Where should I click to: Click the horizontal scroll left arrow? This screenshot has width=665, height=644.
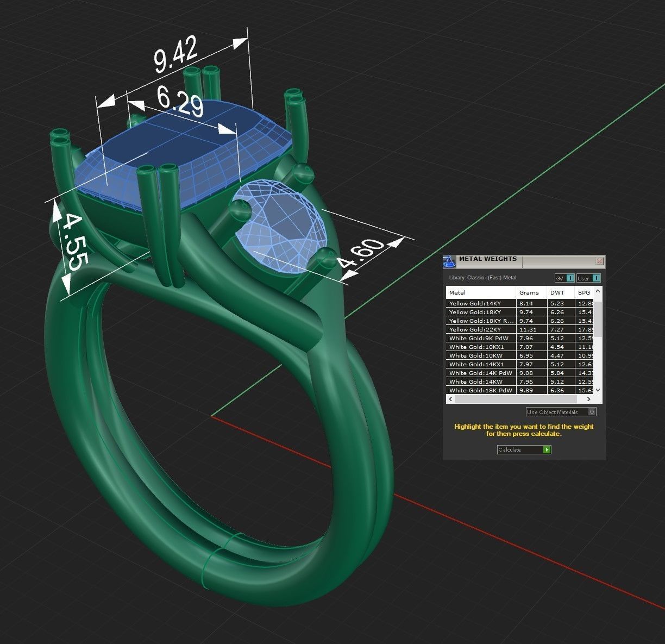(x=450, y=399)
